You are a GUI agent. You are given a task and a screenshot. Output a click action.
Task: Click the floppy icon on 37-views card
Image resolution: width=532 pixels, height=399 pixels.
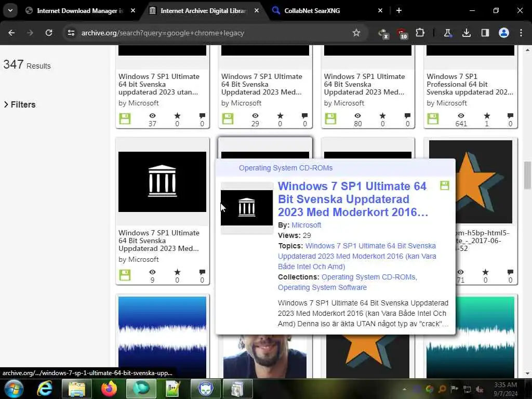click(x=125, y=119)
